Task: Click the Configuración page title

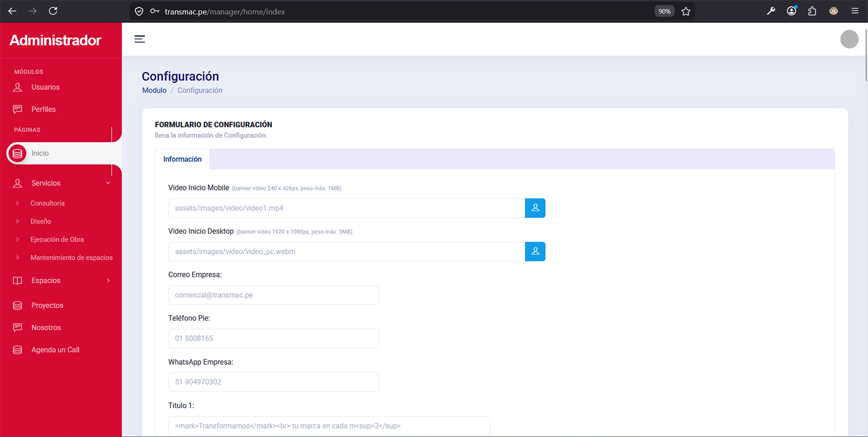Action: pos(180,76)
